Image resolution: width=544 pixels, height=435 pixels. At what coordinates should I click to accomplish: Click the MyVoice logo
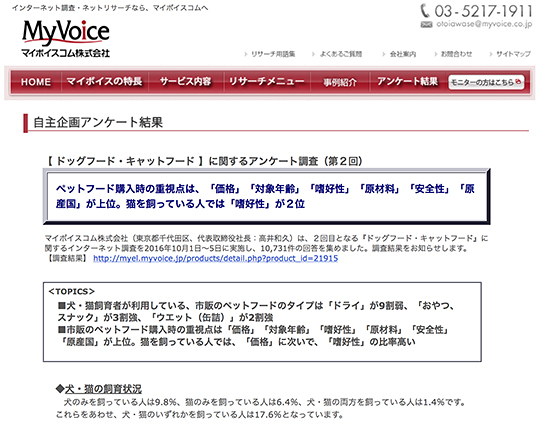coord(66,39)
